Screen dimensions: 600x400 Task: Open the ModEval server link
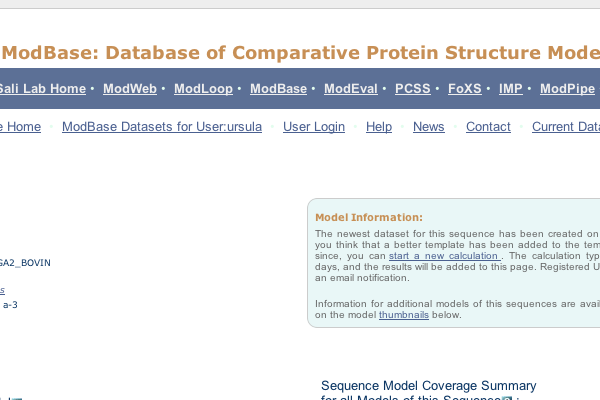(x=351, y=88)
